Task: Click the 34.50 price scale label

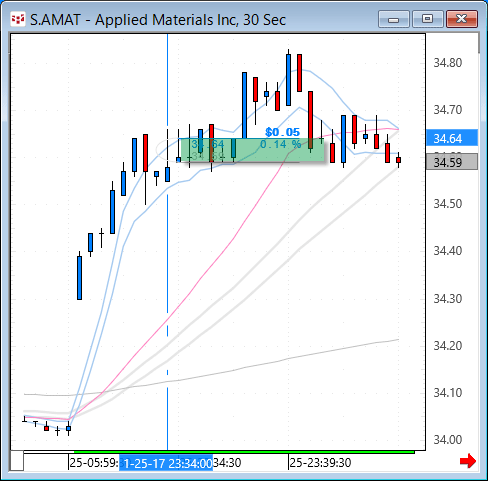Action: (448, 204)
